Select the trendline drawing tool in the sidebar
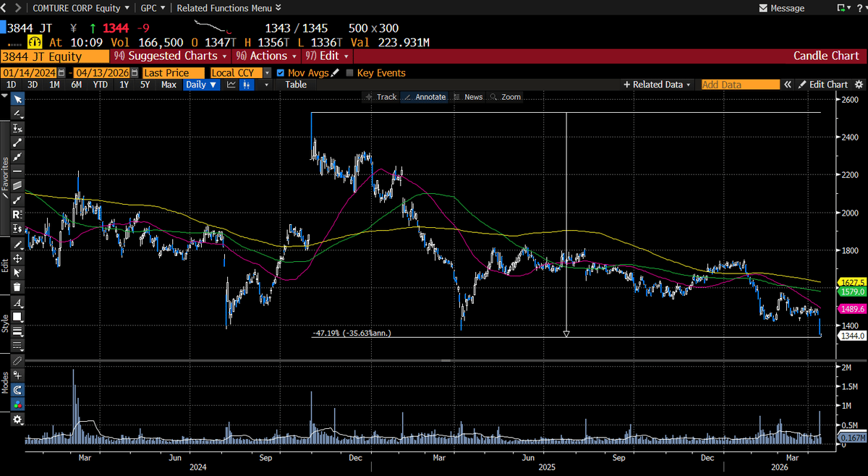This screenshot has width=868, height=476. [17, 143]
